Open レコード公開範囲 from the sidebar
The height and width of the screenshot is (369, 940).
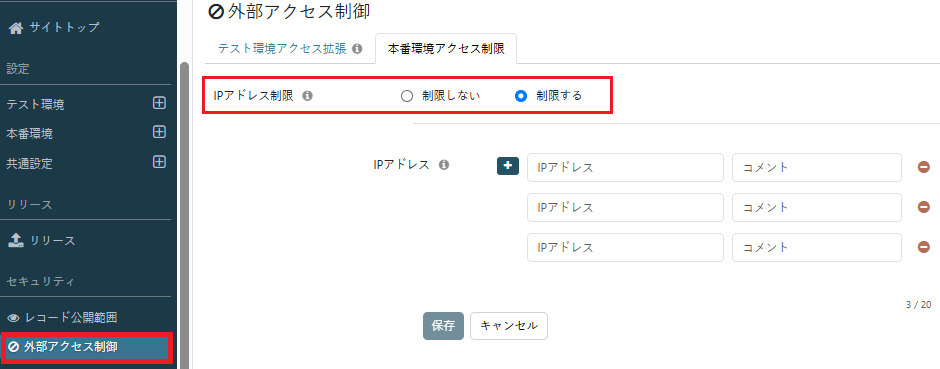tap(67, 317)
